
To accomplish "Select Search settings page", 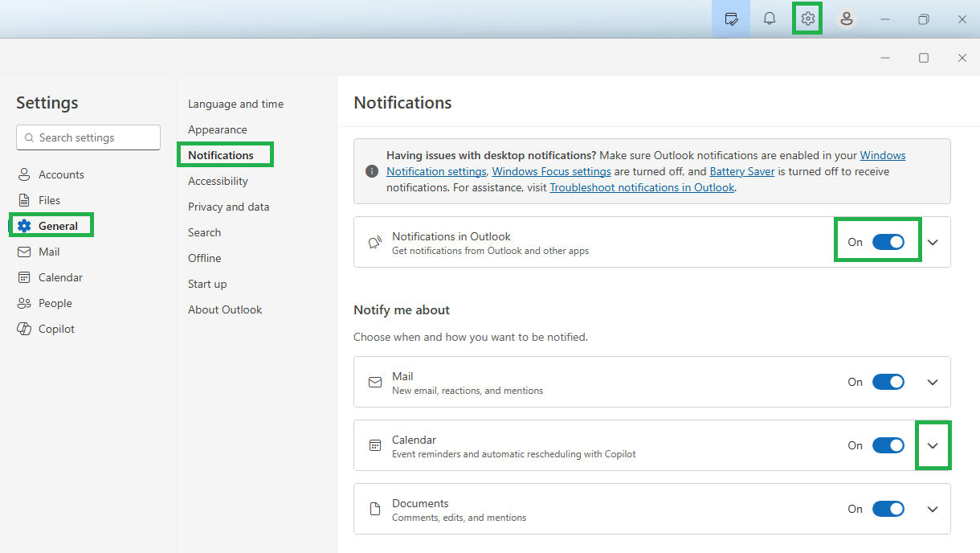I will (204, 232).
